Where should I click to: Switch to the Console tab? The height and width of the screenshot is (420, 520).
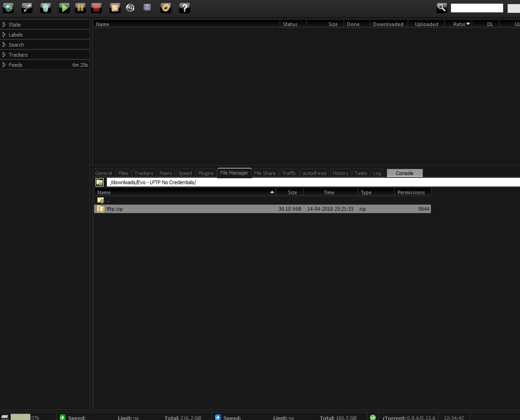[x=404, y=173]
